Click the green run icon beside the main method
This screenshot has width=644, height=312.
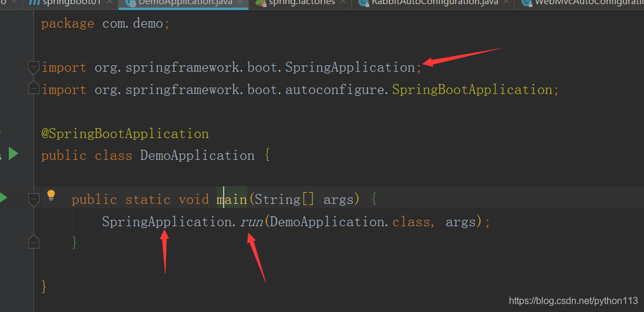click(x=4, y=198)
